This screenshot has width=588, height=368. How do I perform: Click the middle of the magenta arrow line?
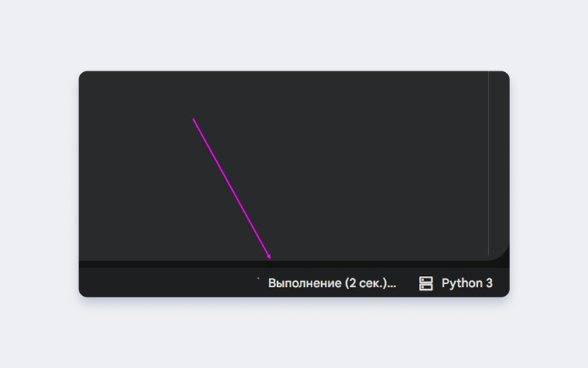232,188
